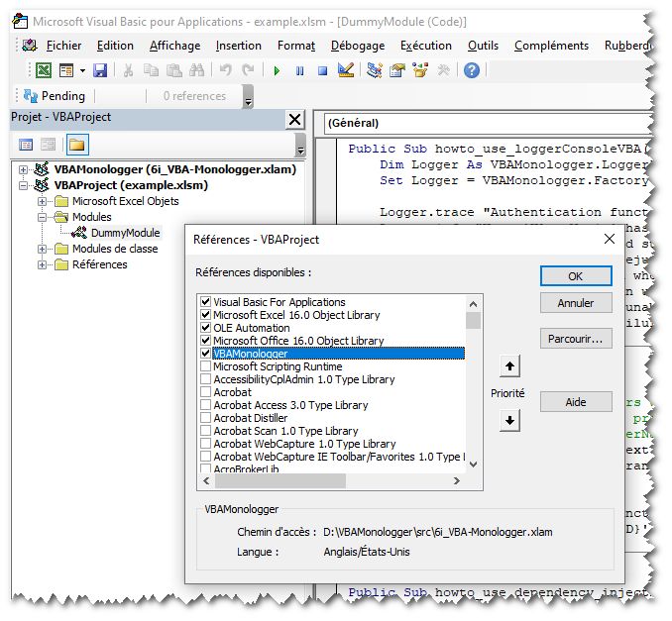The width and height of the screenshot is (672, 621).
Task: Click the Copy toolbar icon
Action: tap(151, 70)
